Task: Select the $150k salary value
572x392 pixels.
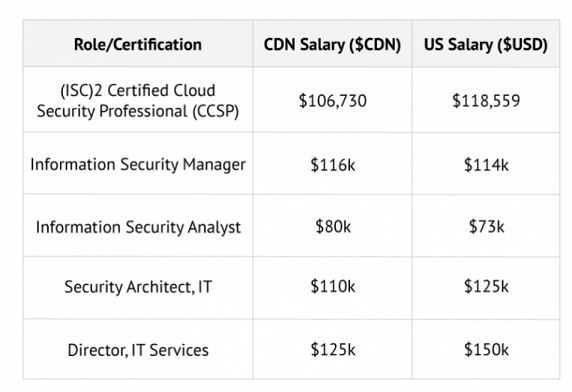Action: click(x=486, y=349)
